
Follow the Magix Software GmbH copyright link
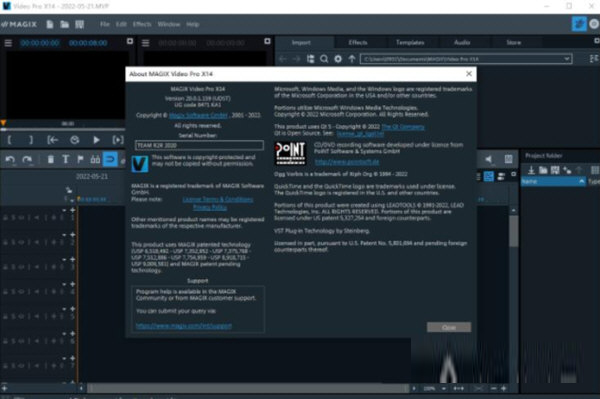click(198, 115)
